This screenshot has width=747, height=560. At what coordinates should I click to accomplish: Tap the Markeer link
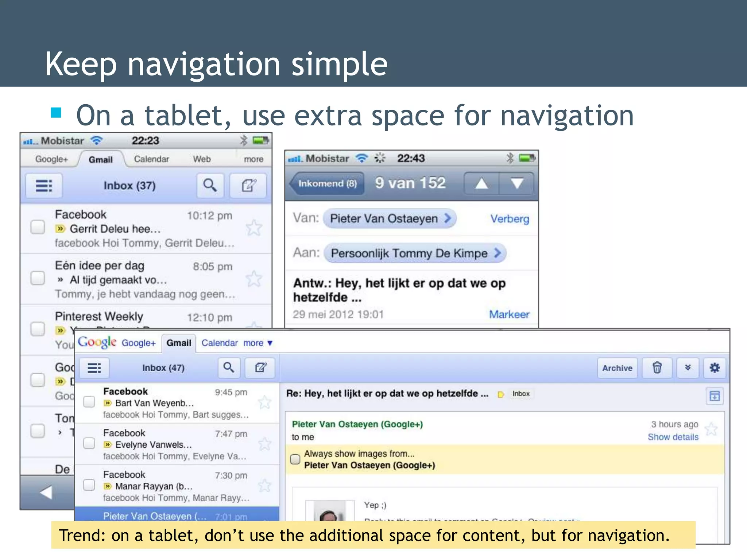[509, 314]
